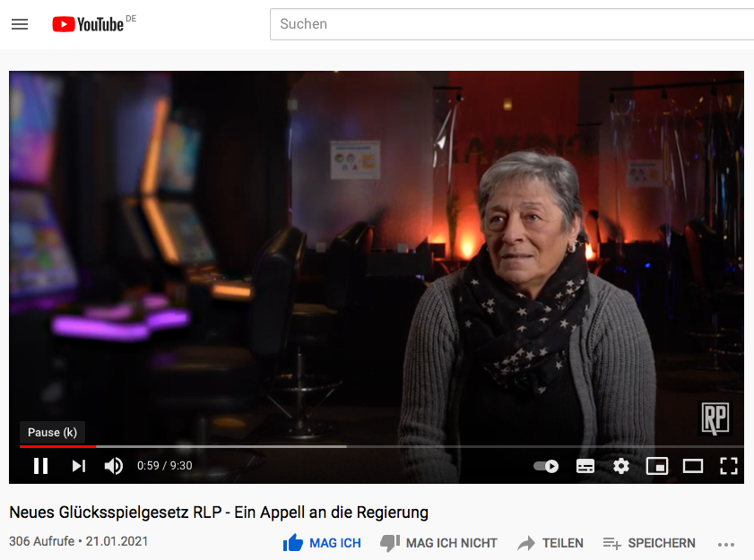The width and height of the screenshot is (754, 560).
Task: Toggle the autoplay switch
Action: (546, 466)
